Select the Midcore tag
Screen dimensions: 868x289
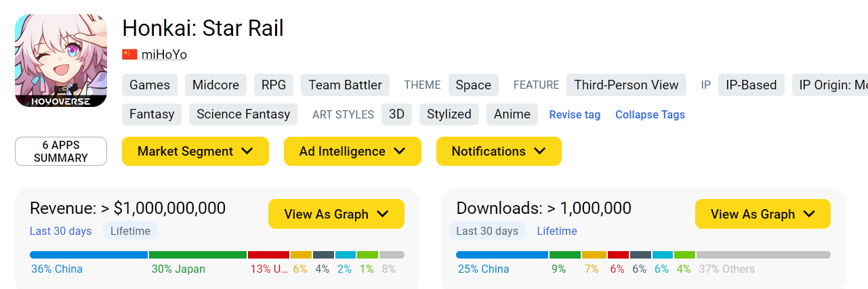pyautogui.click(x=215, y=85)
